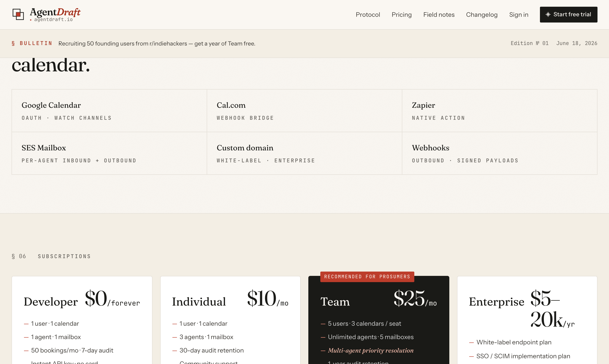Click the agentdraft.io text under the logo

pos(53,20)
